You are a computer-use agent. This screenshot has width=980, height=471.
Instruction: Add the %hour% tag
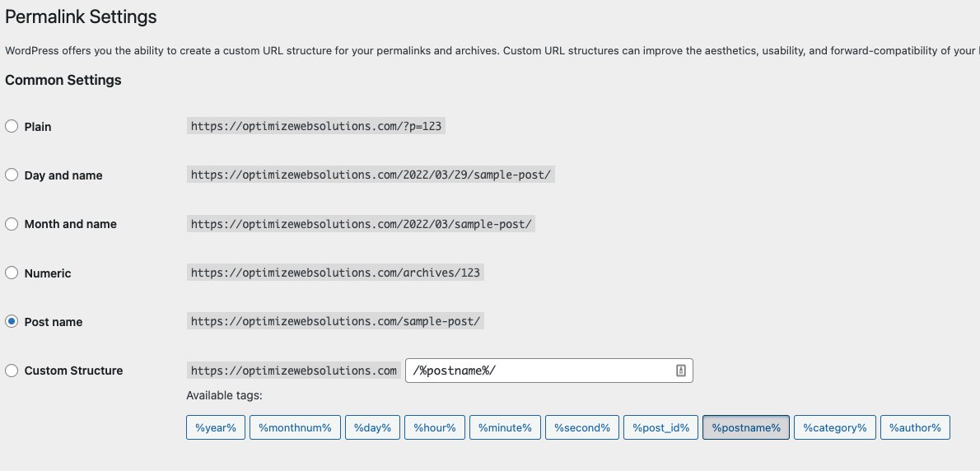[434, 427]
